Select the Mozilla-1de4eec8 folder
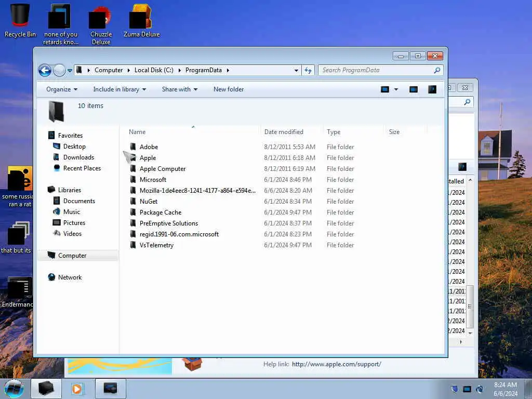532x399 pixels. click(197, 191)
